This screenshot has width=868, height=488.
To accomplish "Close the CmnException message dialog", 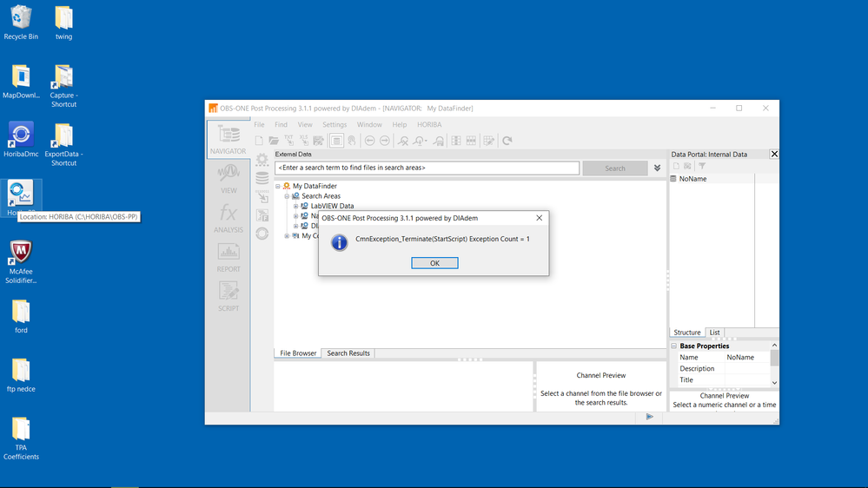I will pyautogui.click(x=540, y=218).
